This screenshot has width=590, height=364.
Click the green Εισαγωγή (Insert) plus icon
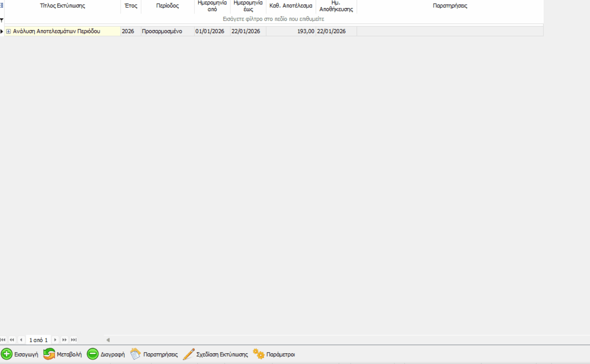(7, 354)
